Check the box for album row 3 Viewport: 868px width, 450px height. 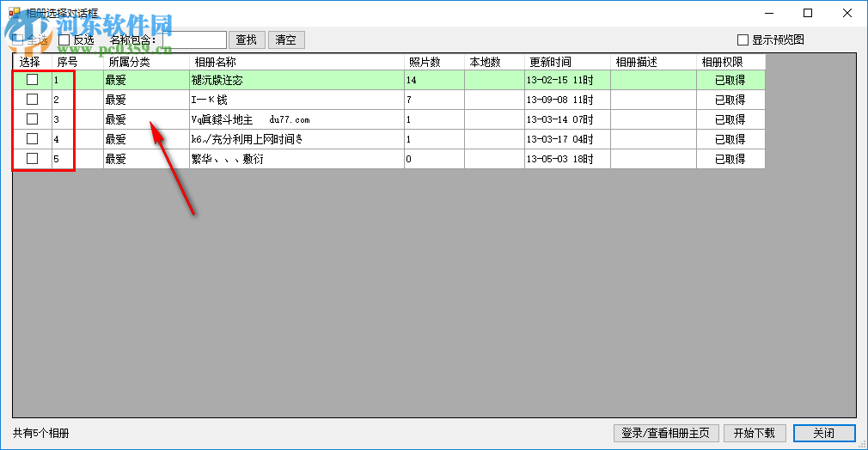coord(33,119)
